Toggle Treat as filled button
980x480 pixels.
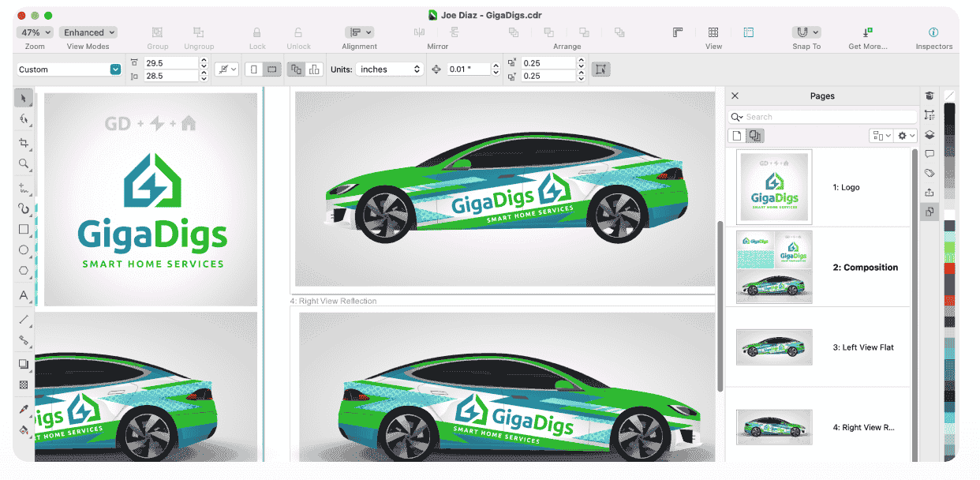(x=601, y=69)
